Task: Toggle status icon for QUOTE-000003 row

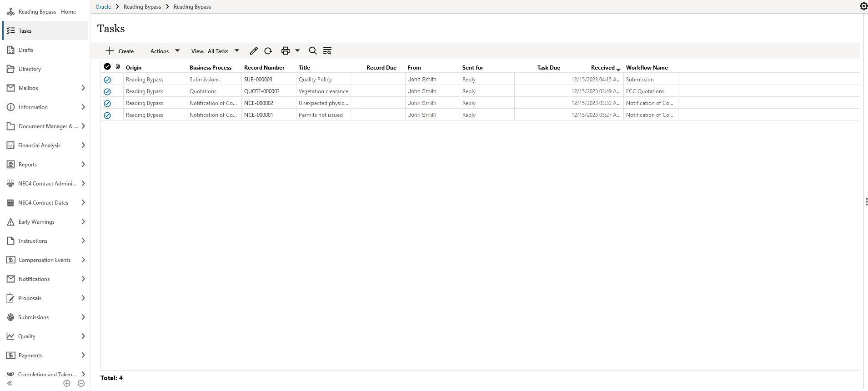Action: (107, 91)
